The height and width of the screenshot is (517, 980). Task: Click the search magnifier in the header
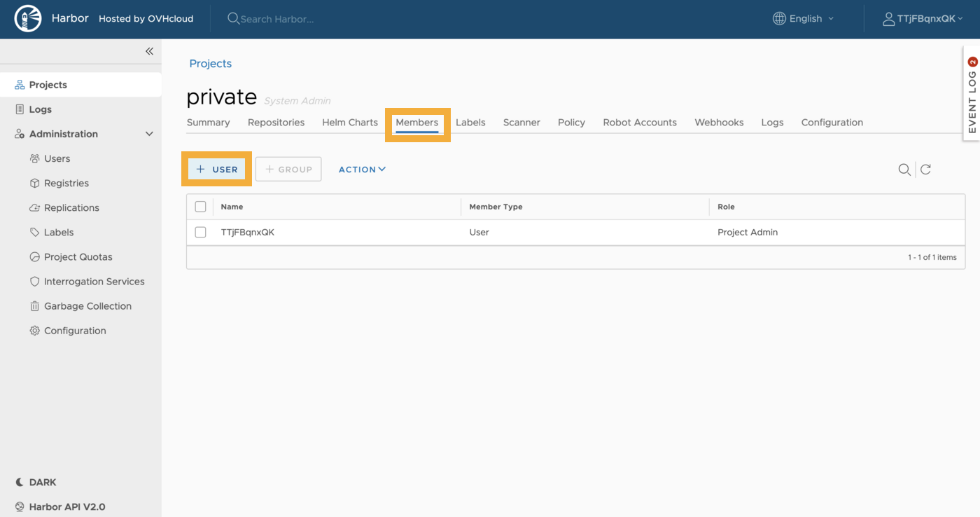[x=233, y=19]
